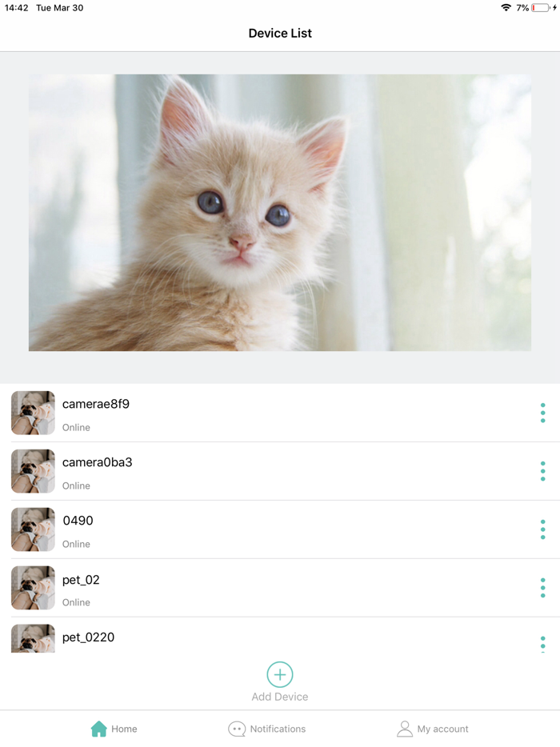This screenshot has width=560, height=747.
Task: Select the Home house icon
Action: [x=98, y=729]
